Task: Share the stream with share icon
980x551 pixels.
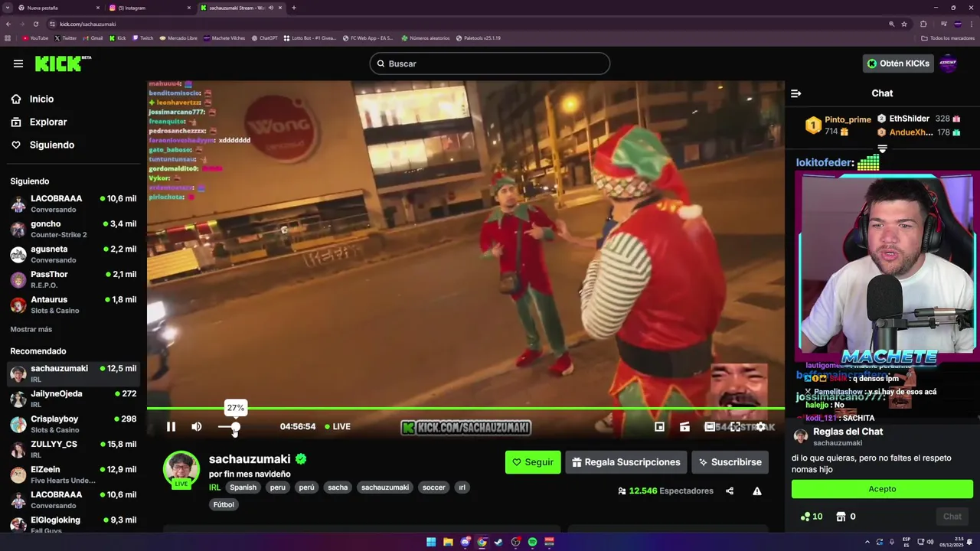Action: pyautogui.click(x=730, y=491)
